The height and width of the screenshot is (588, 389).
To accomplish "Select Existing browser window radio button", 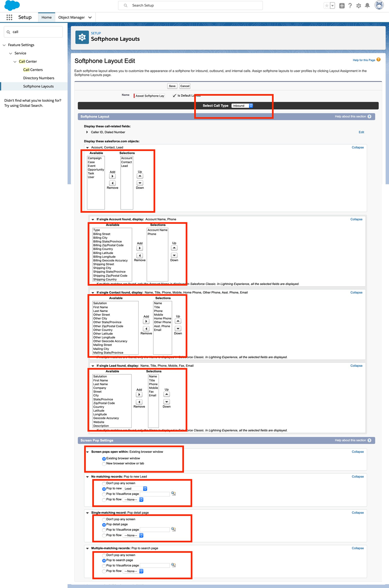I will coord(104,458).
